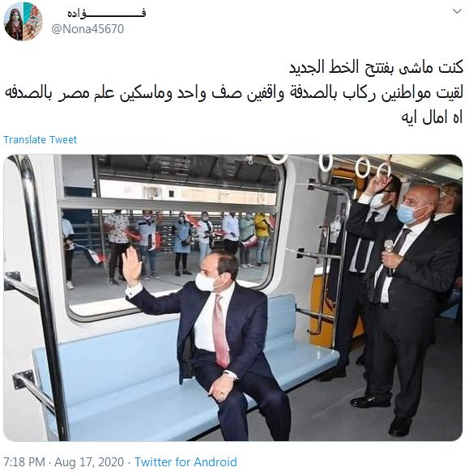Open the Twitter for Android source link
The width and height of the screenshot is (473, 476).
point(185,462)
